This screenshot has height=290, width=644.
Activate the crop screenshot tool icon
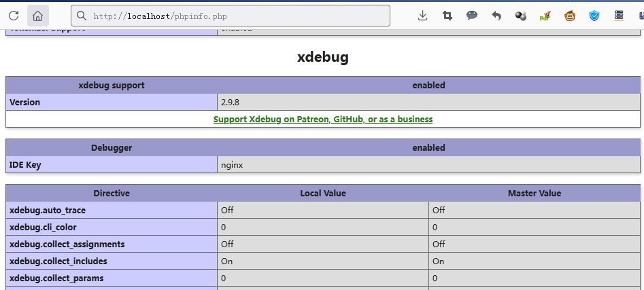(x=447, y=16)
